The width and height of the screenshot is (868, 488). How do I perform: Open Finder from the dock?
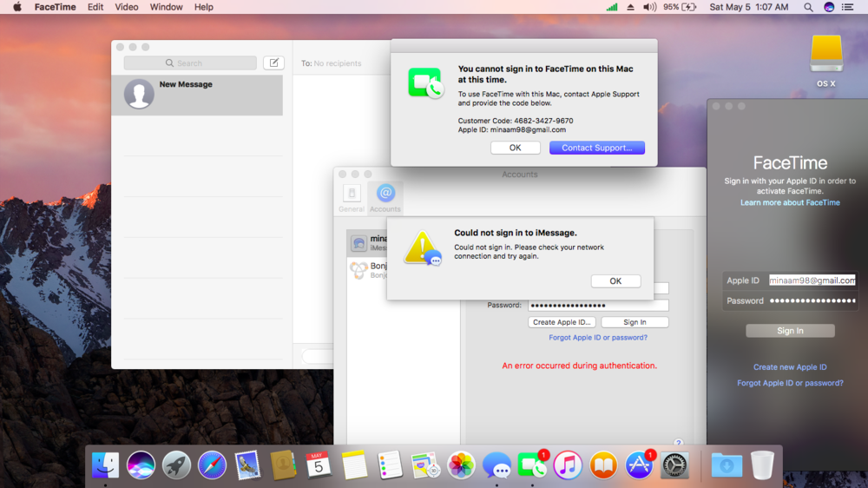105,465
